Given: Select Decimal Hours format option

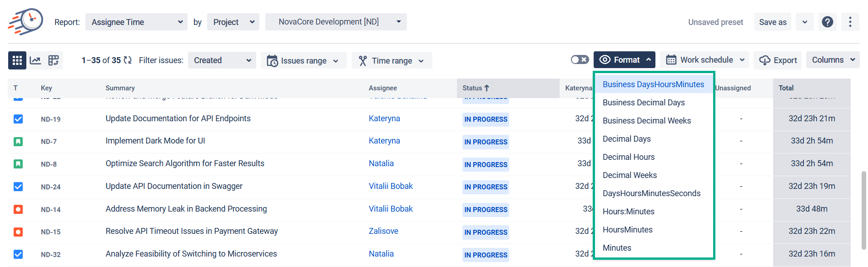Looking at the screenshot, I should coord(629,157).
